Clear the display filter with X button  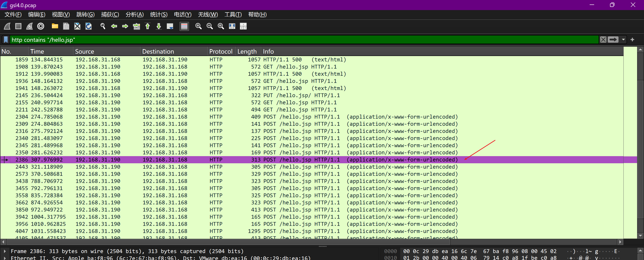[x=603, y=40]
